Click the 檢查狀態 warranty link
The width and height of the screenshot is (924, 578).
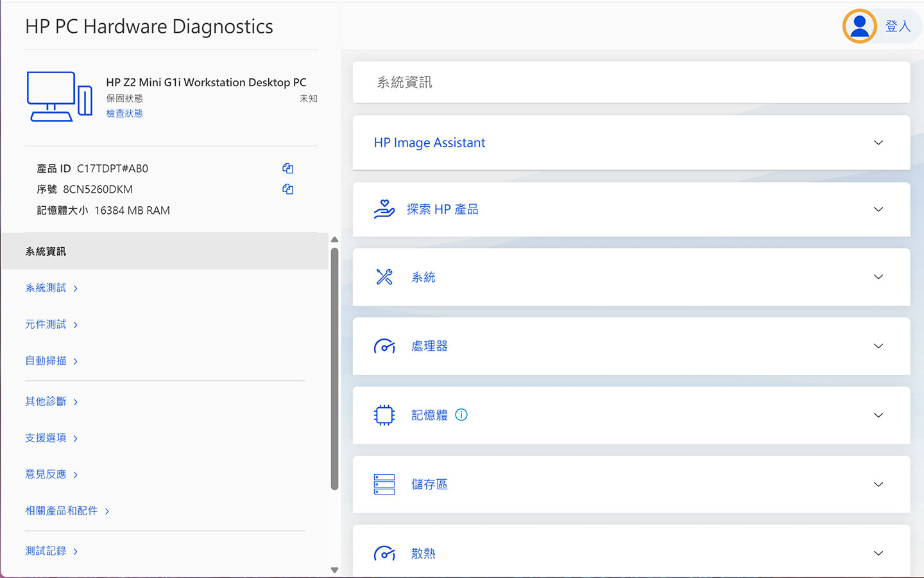click(x=124, y=113)
